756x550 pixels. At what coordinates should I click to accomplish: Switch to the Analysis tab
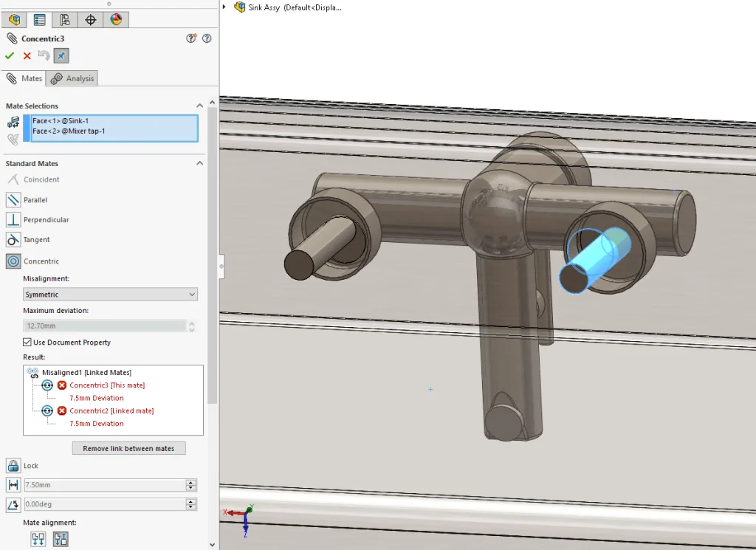click(72, 78)
